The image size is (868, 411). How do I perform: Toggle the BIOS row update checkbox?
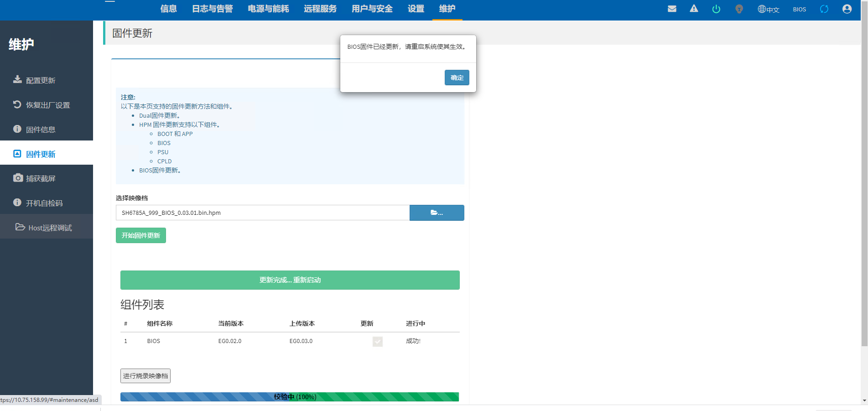click(377, 342)
